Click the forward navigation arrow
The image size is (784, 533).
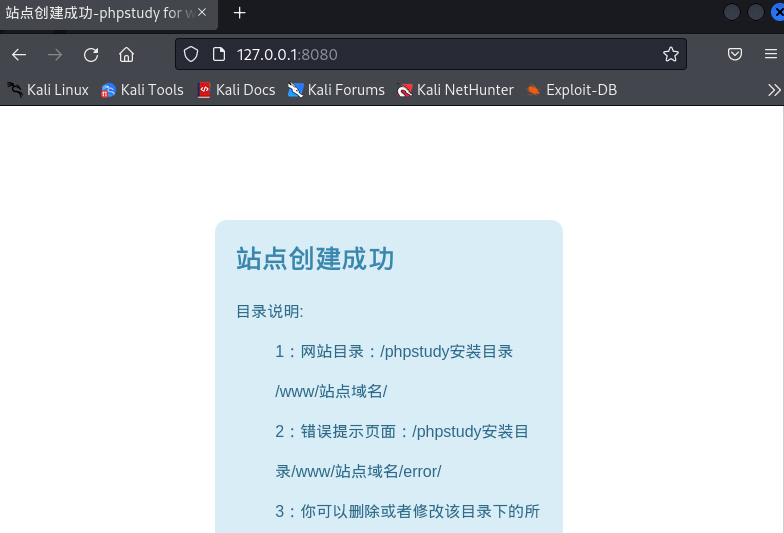(55, 54)
